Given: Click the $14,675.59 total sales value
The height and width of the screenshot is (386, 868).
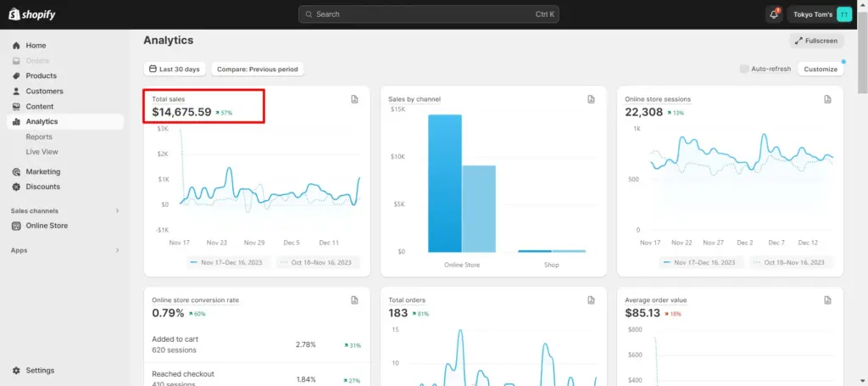Looking at the screenshot, I should point(181,112).
